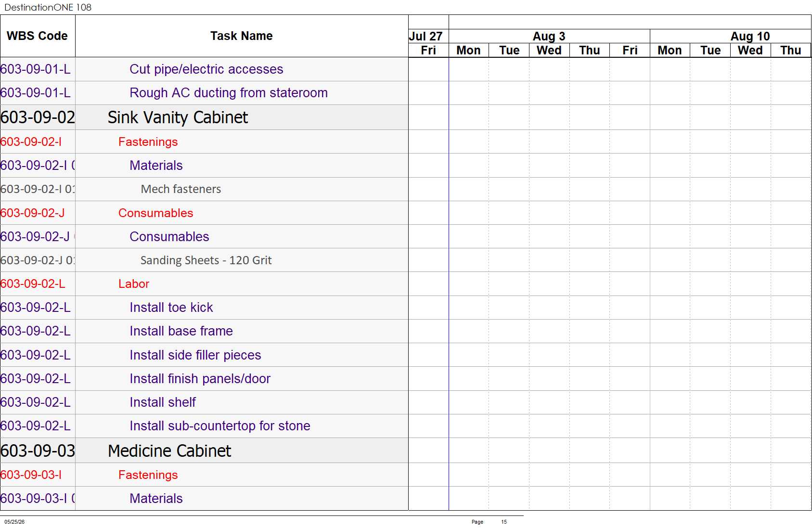This screenshot has width=812, height=528.
Task: Click the Install finish panels/door task
Action: [200, 379]
